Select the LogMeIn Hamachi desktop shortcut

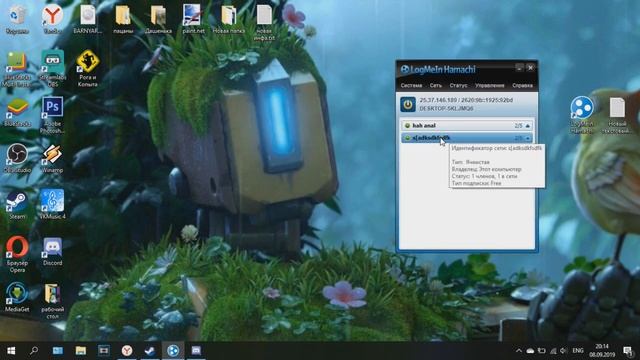[x=582, y=116]
